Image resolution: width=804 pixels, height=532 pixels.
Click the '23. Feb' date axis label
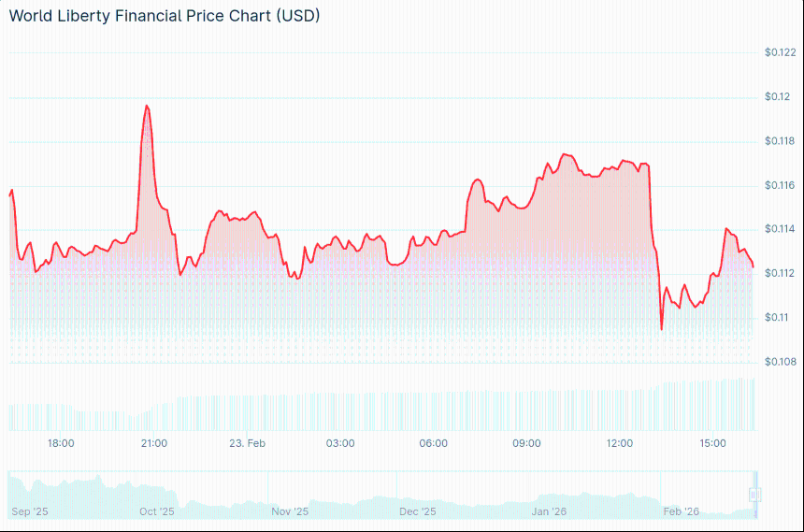click(248, 443)
